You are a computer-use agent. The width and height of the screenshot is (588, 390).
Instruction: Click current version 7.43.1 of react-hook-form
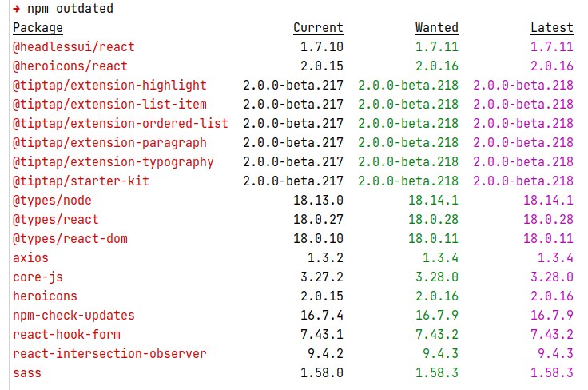click(322, 335)
